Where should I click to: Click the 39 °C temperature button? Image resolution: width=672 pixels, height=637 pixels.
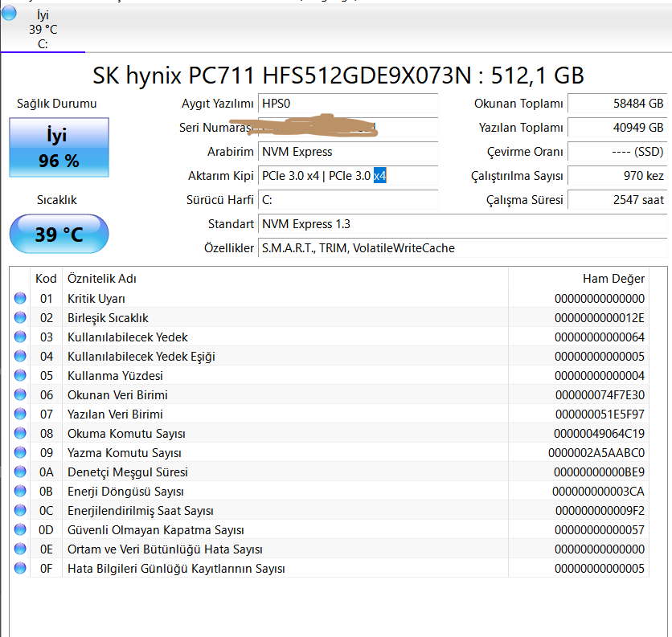[x=59, y=234]
